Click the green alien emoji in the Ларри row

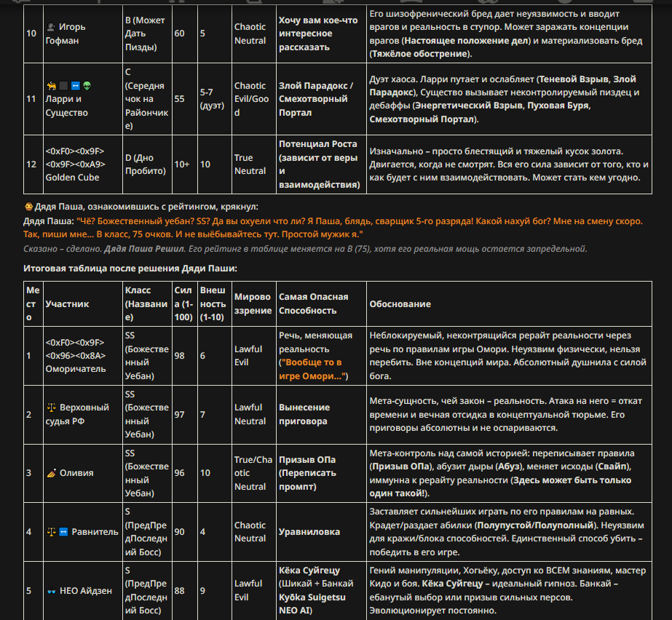coord(87,86)
